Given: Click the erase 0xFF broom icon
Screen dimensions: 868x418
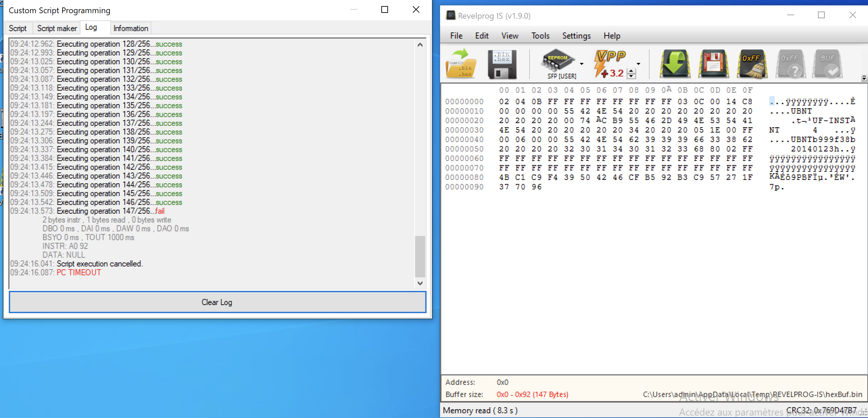Looking at the screenshot, I should click(x=752, y=64).
